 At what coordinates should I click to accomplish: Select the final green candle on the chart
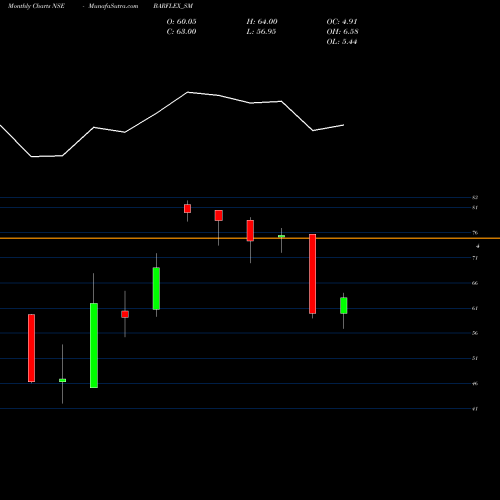[x=344, y=305]
